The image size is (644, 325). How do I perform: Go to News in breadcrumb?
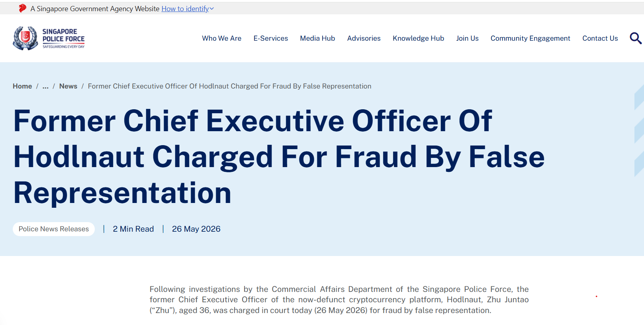click(68, 86)
